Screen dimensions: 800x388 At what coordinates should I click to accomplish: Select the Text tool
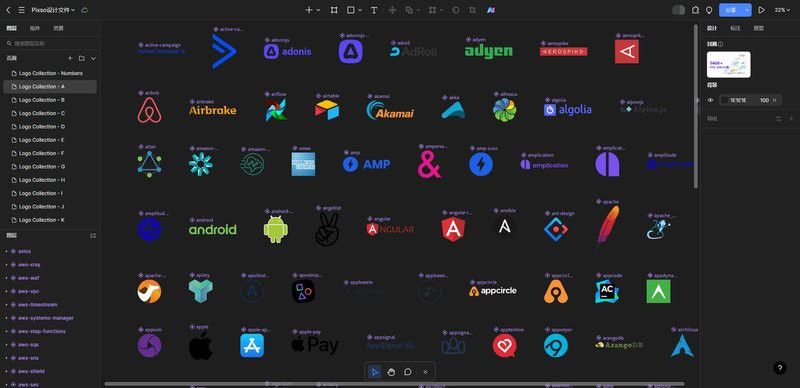(x=374, y=10)
